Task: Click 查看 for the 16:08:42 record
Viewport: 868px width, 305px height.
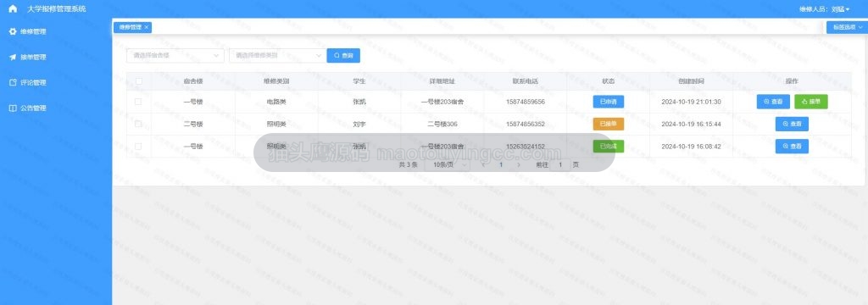Action: point(793,146)
